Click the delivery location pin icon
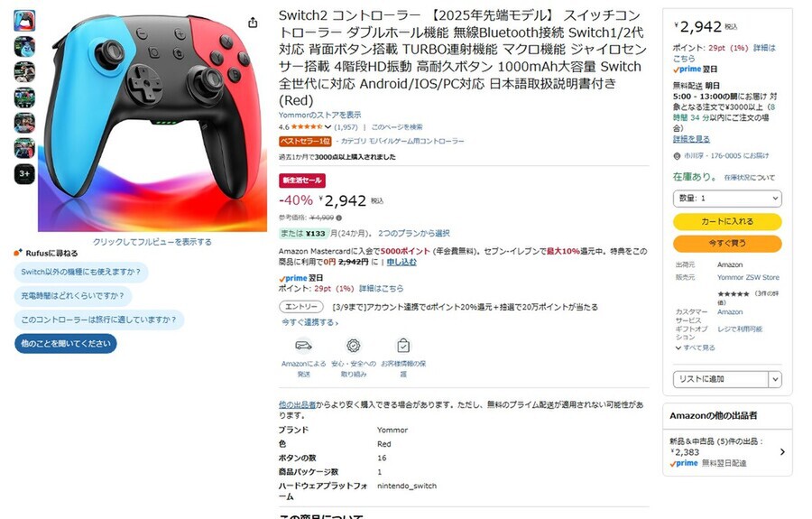The height and width of the screenshot is (519, 812). pos(677,156)
